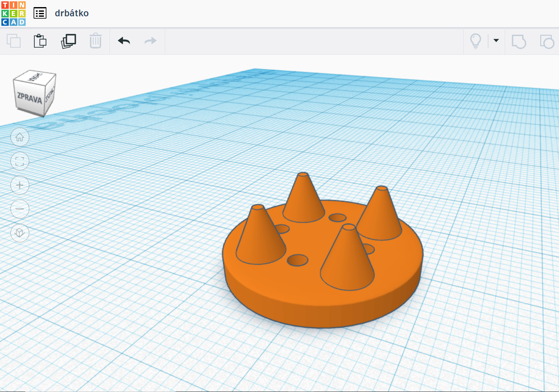Toggle the show all lightbulb icon
This screenshot has height=392, width=559.
pos(476,41)
